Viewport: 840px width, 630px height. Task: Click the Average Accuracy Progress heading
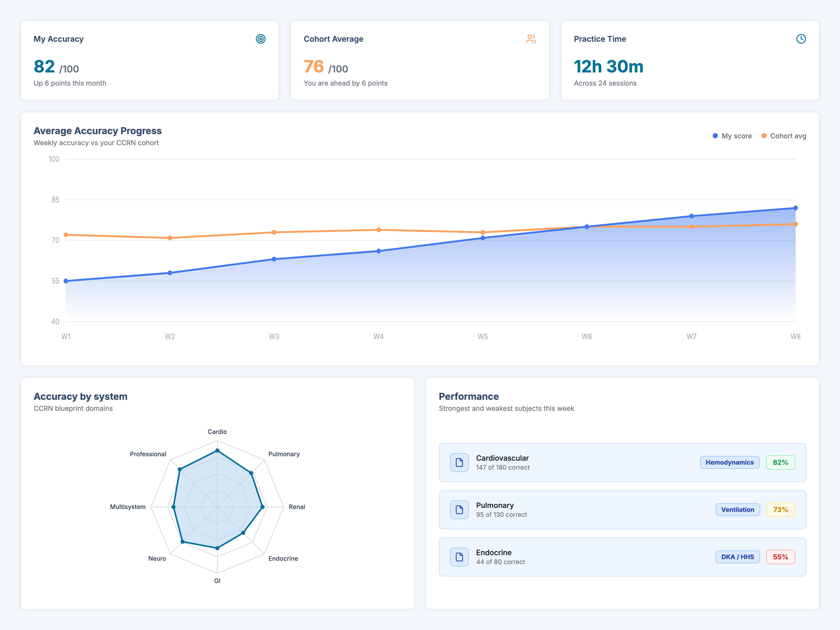[98, 131]
